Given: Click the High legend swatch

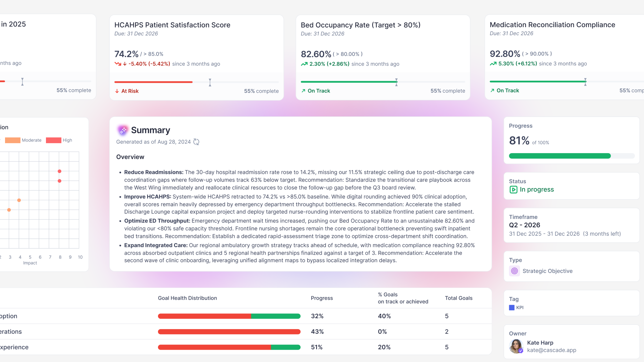Looking at the screenshot, I should click(x=54, y=140).
